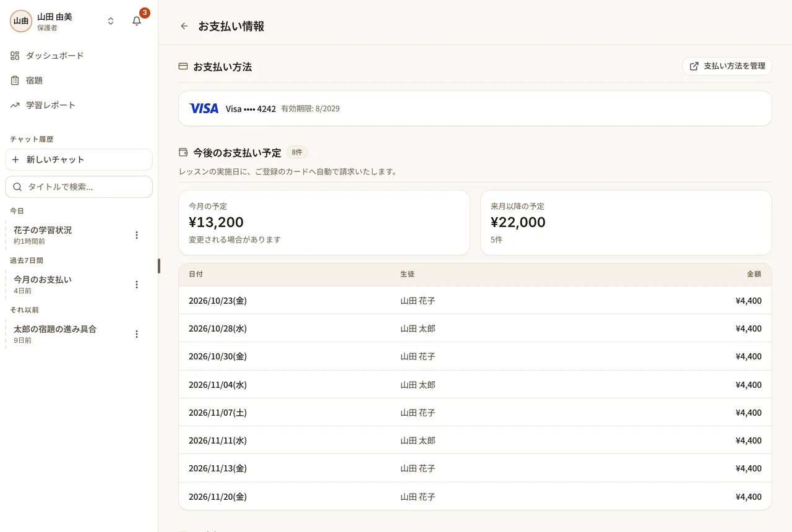Open the notifications bell
Viewport: 792px width, 532px height.
click(x=137, y=21)
